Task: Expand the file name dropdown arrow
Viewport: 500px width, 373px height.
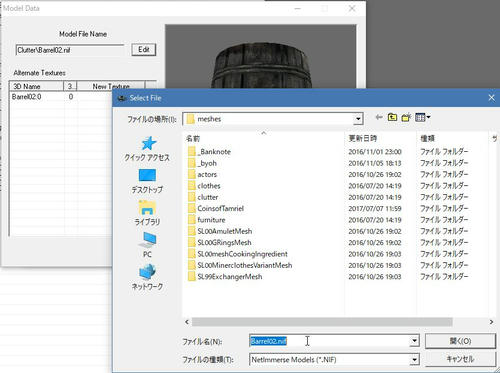Action: [x=414, y=341]
